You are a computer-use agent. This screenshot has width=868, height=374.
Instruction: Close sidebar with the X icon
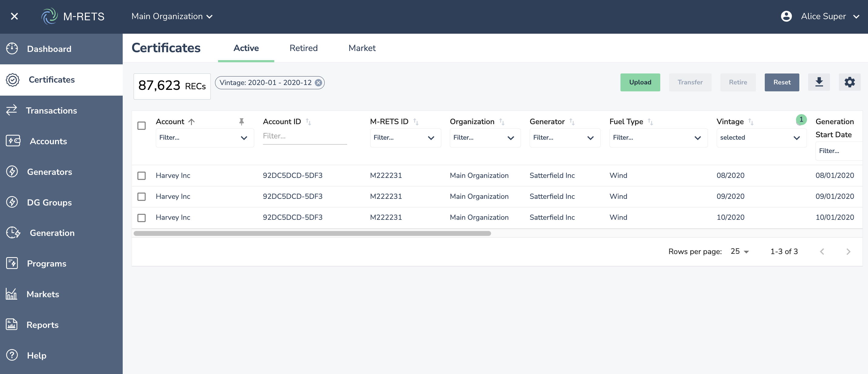click(x=14, y=16)
